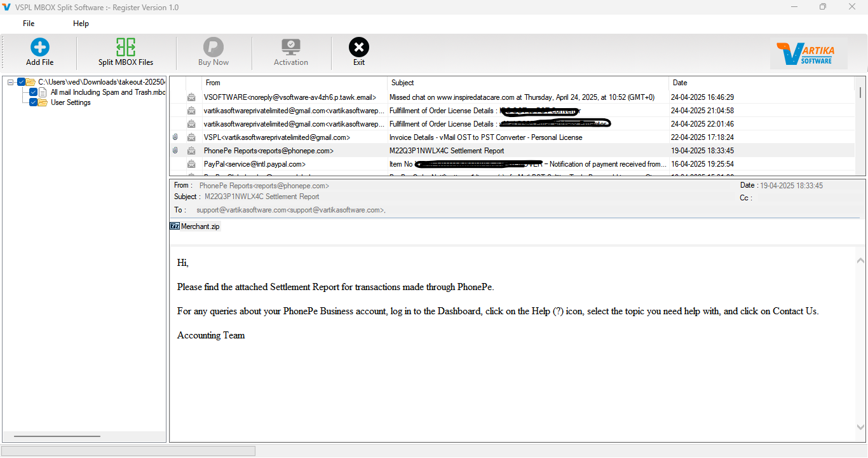Click the 'Accounting Team' line in email body
The height and width of the screenshot is (458, 868).
pos(211,335)
